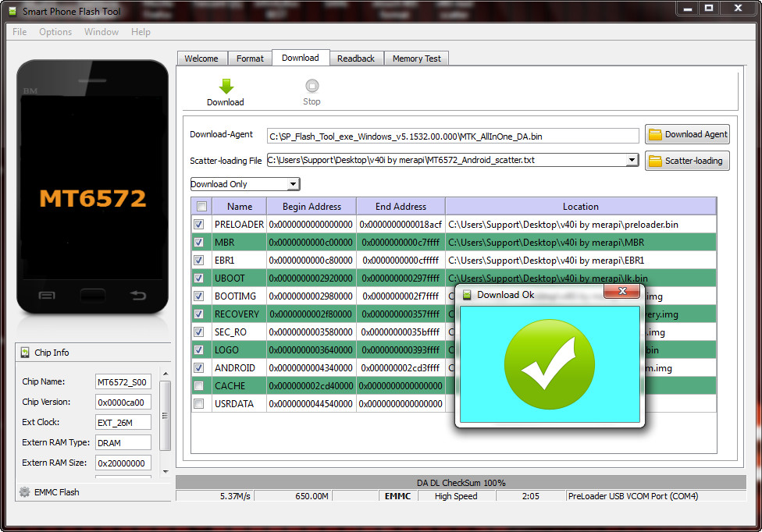Viewport: 762px width, 532px height.
Task: Click the EBR1 location path cell
Action: click(x=581, y=261)
